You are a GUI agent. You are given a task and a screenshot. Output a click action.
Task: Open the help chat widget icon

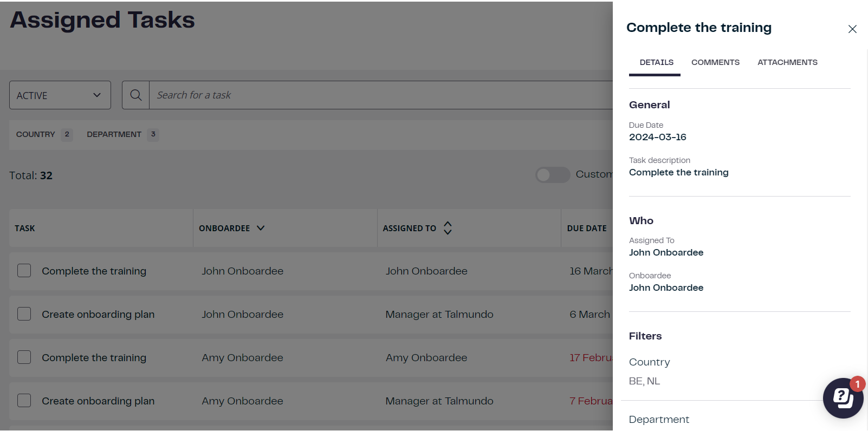[843, 399]
